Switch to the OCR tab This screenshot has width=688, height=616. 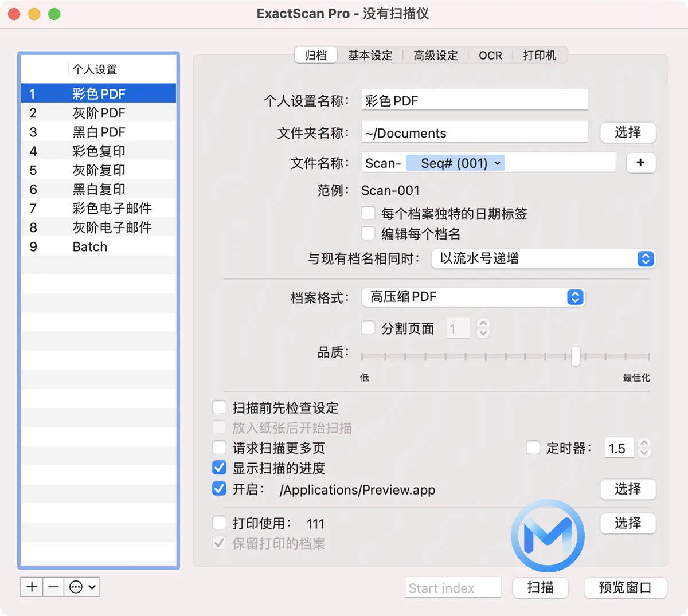(x=490, y=56)
